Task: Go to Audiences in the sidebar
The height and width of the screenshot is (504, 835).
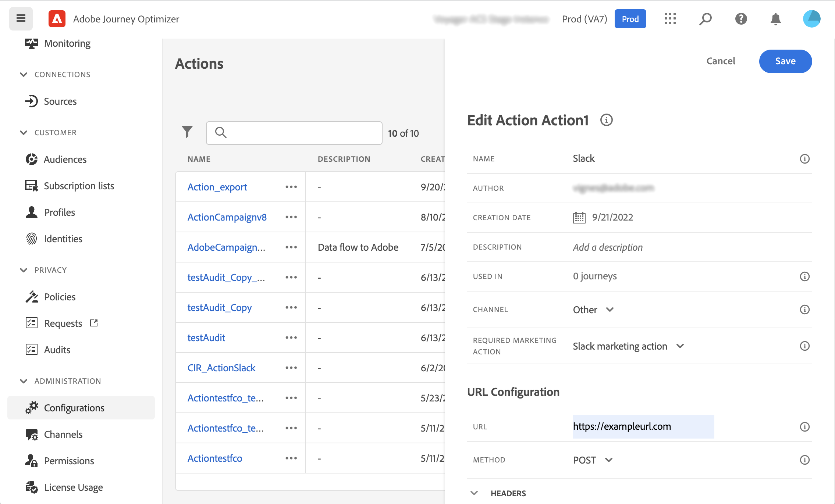Action: tap(65, 160)
